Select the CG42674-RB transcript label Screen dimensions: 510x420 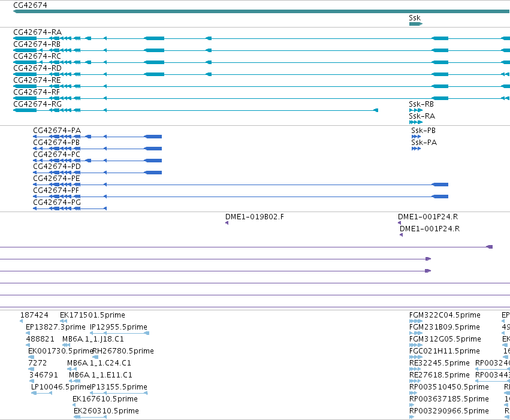[x=37, y=44]
